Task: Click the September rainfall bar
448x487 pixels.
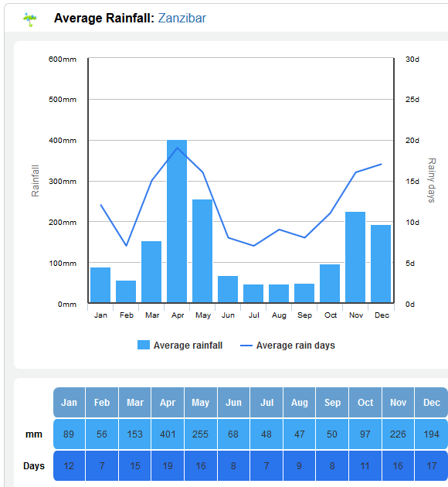Action: tap(304, 293)
